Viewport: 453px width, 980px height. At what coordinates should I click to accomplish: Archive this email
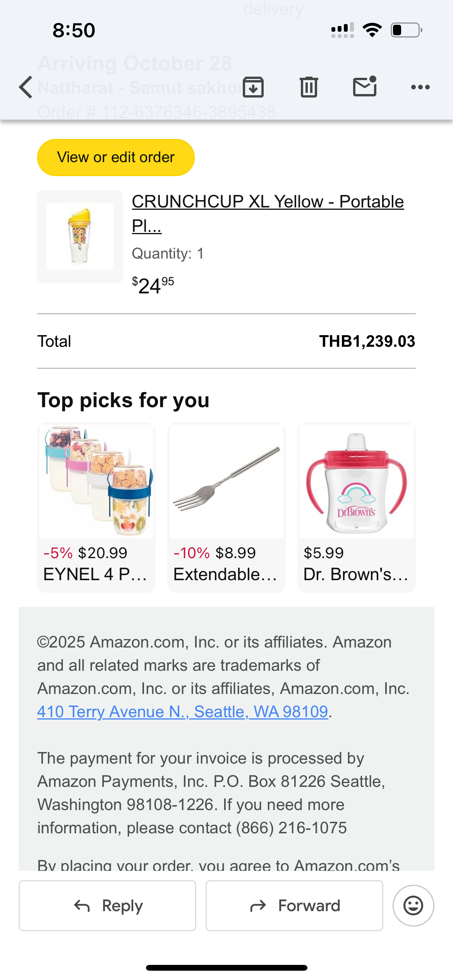(253, 87)
